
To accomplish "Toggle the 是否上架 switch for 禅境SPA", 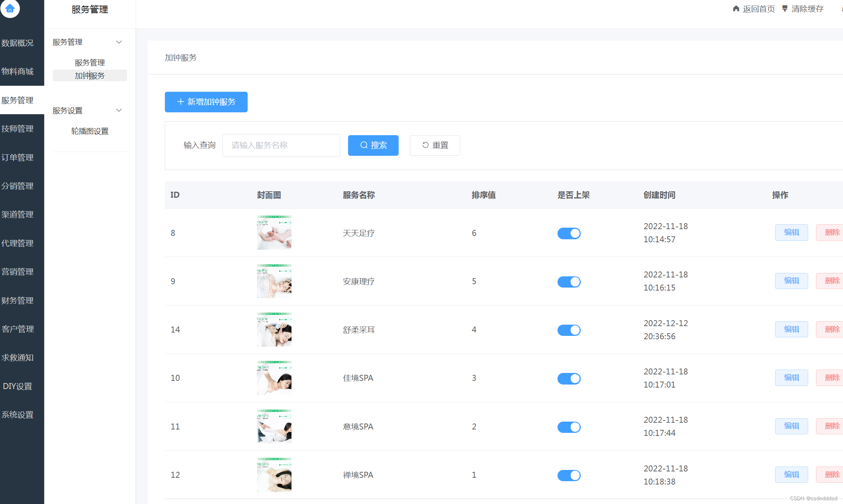I will (x=569, y=475).
